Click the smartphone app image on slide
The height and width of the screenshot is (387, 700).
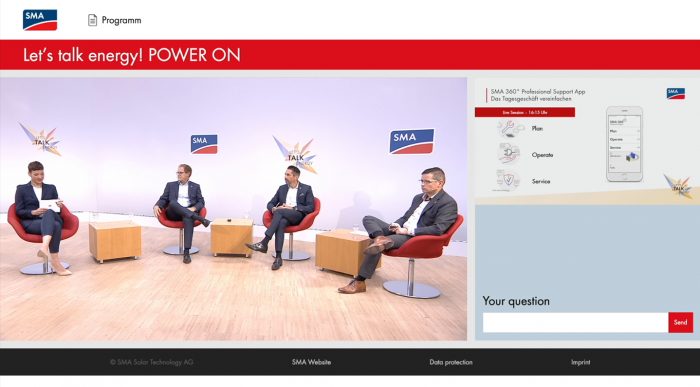pyautogui.click(x=625, y=144)
